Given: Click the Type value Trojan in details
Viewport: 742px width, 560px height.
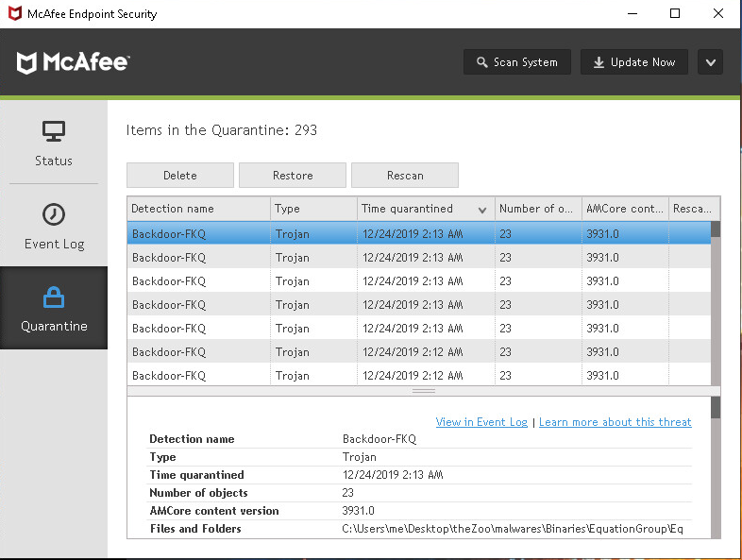Looking at the screenshot, I should point(359,457).
